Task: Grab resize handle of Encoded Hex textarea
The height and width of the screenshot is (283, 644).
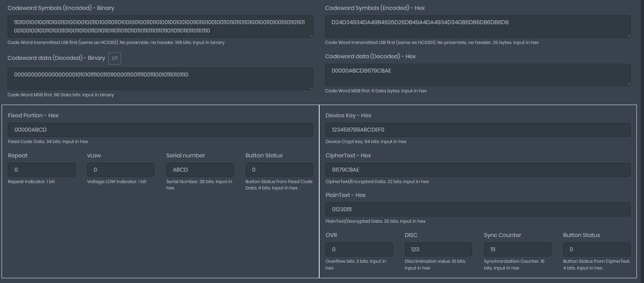Action: pos(629,36)
